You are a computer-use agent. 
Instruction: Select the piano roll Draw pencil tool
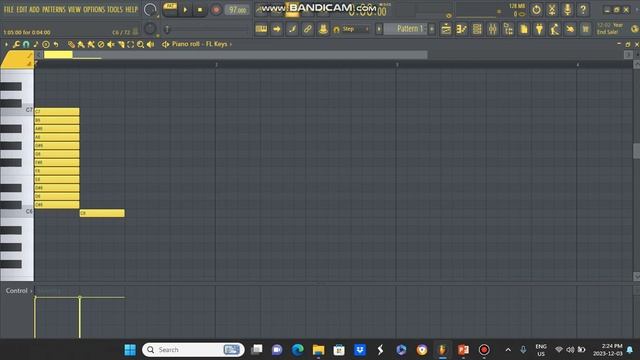point(71,44)
